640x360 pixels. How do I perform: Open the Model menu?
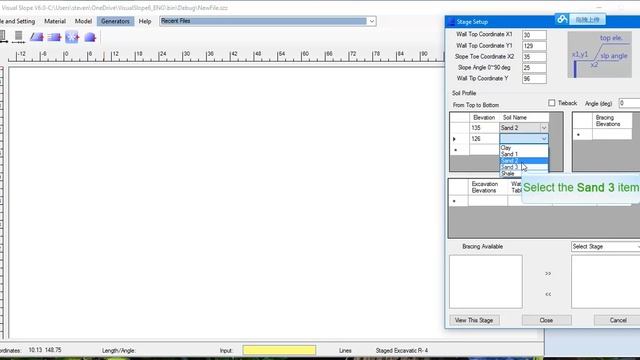pos(83,21)
